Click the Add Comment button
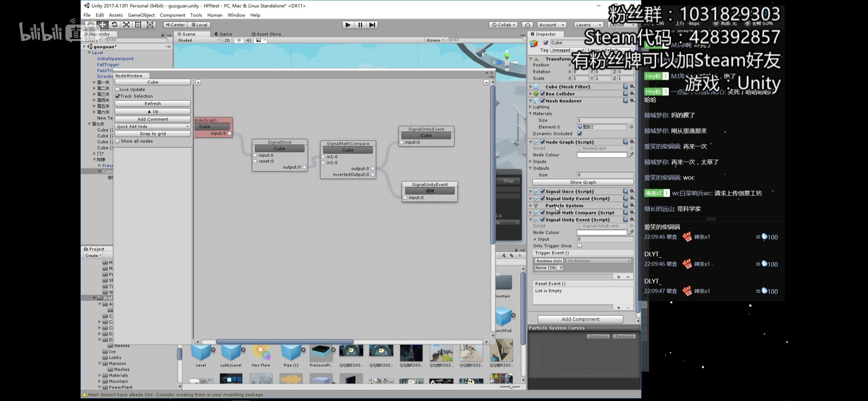 152,119
